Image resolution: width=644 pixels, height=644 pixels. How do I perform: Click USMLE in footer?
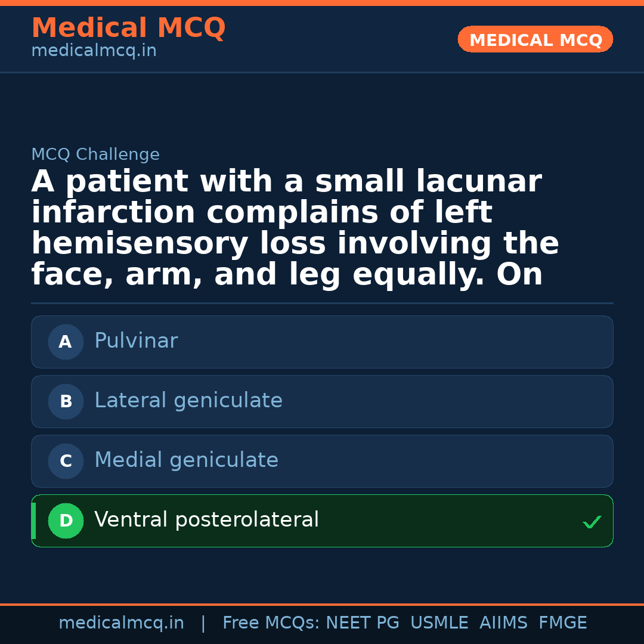[x=439, y=622]
